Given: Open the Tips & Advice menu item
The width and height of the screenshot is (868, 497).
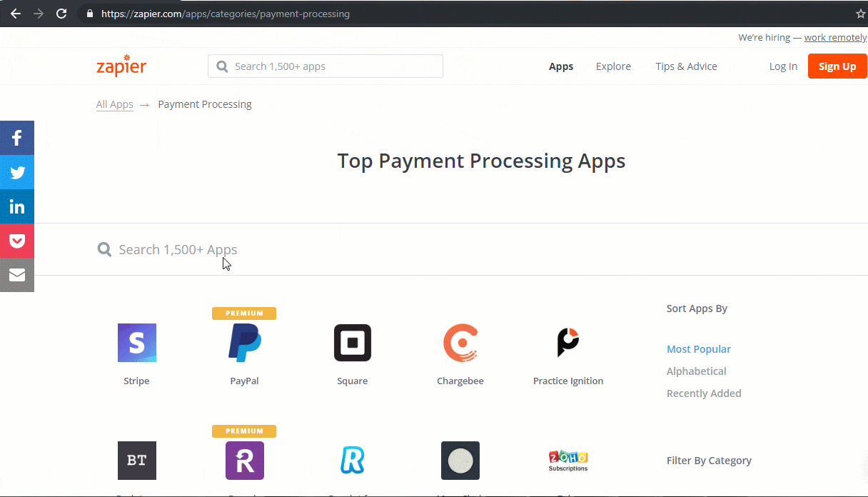Looking at the screenshot, I should (687, 66).
